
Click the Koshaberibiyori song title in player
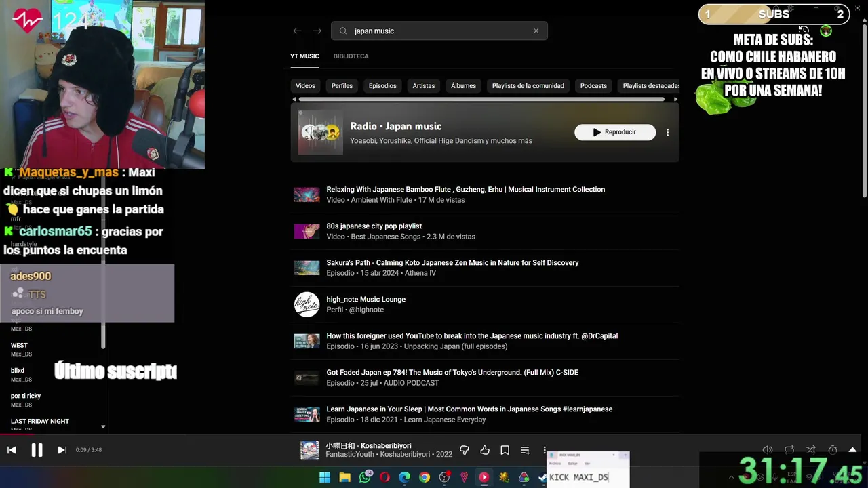368,445
